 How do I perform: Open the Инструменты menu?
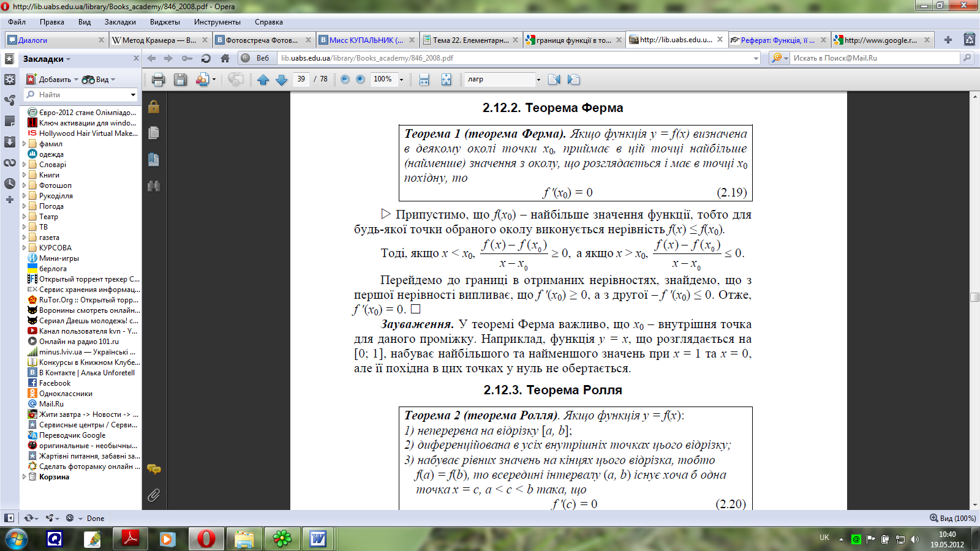point(217,22)
